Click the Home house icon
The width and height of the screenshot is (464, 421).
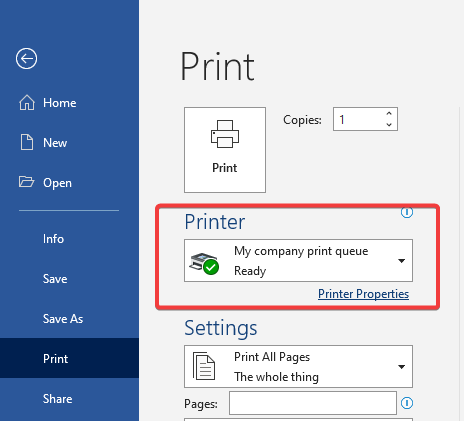tap(27, 102)
